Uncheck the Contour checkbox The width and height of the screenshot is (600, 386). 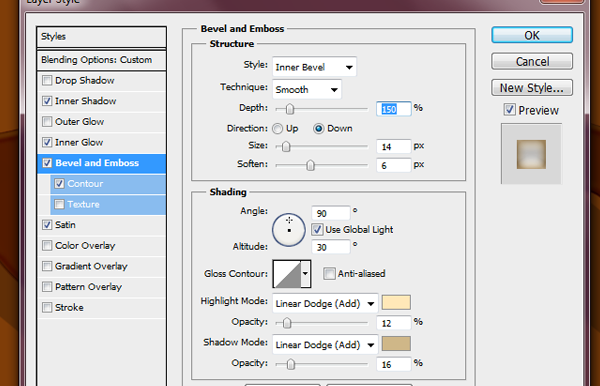(59, 184)
